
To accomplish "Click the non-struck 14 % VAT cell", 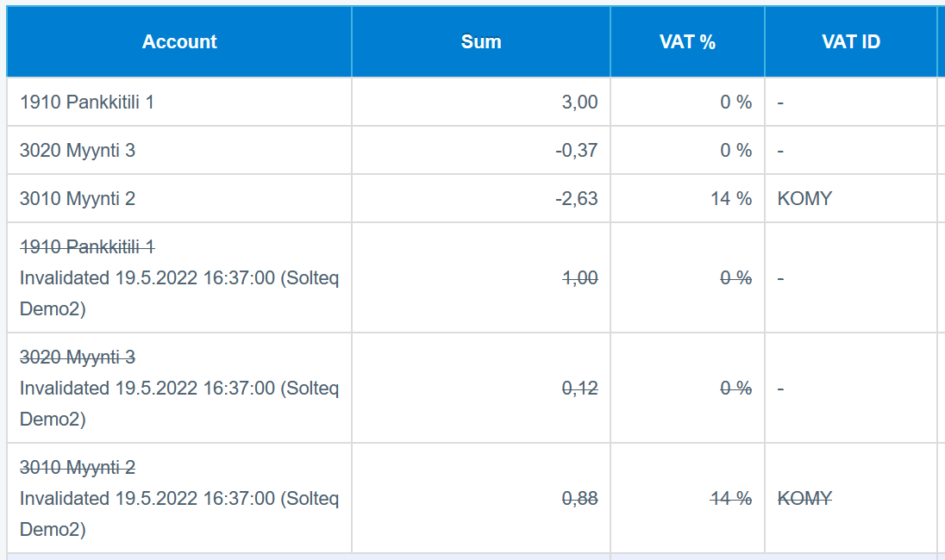I will 731,199.
